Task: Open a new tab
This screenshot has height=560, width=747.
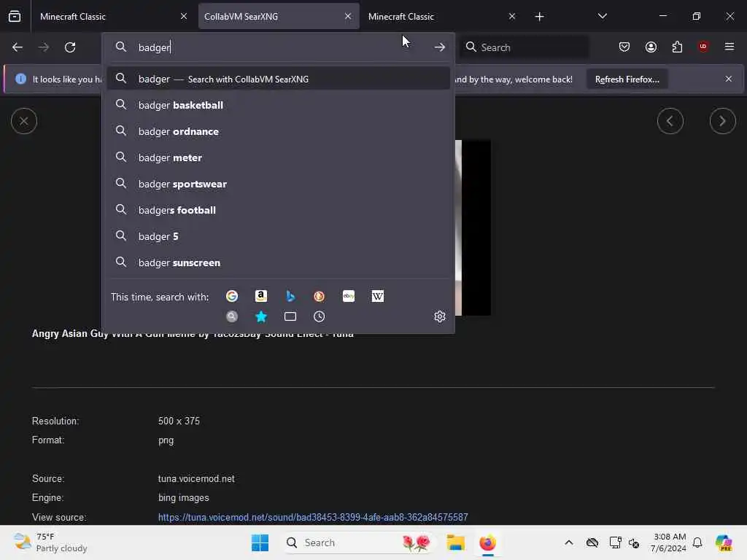Action: (539, 17)
